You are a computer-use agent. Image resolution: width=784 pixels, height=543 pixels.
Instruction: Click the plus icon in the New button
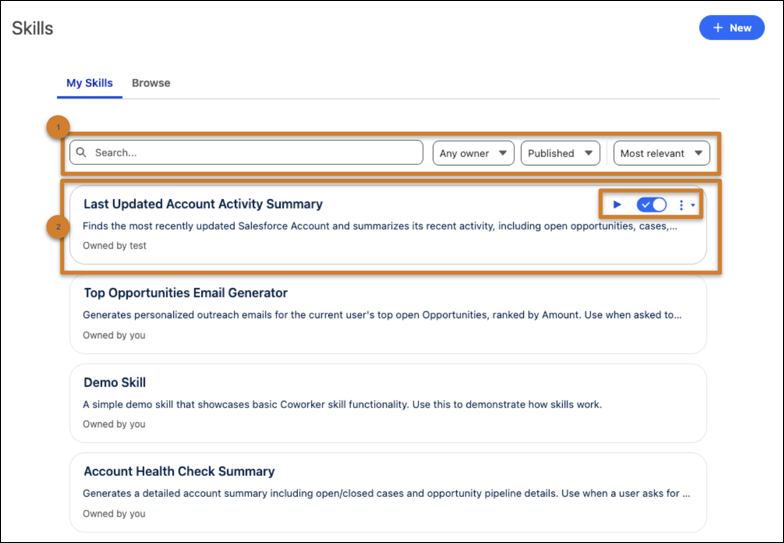718,28
